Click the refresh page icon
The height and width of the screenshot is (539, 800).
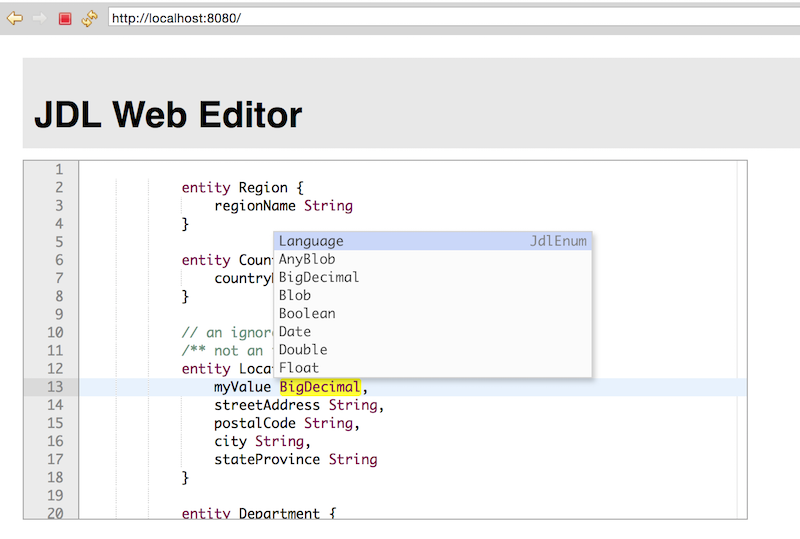[90, 18]
